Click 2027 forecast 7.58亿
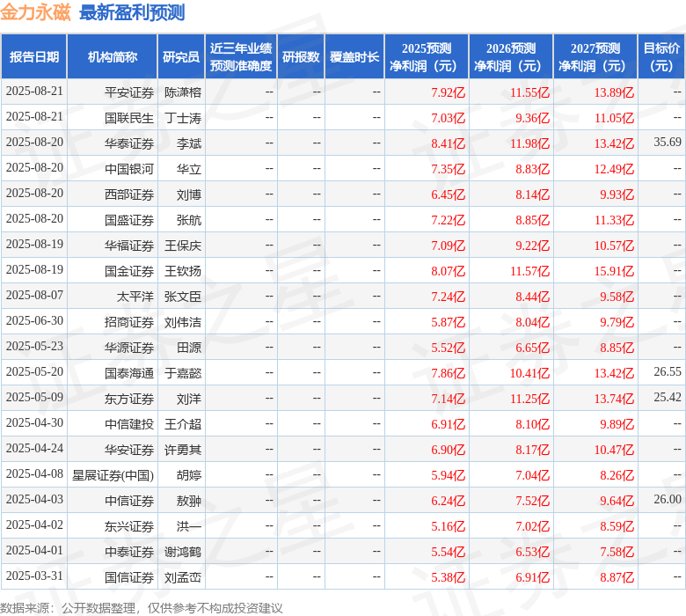The image size is (686, 616). coord(617,552)
